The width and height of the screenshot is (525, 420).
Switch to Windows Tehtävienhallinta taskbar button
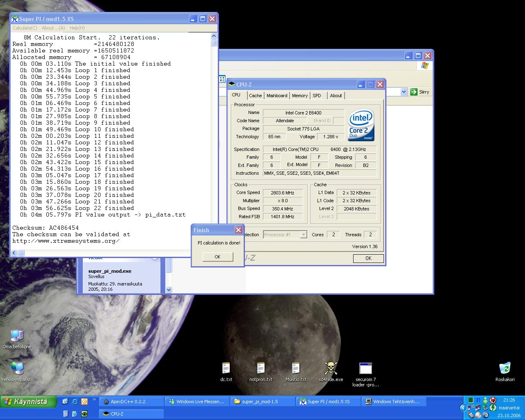[394, 402]
